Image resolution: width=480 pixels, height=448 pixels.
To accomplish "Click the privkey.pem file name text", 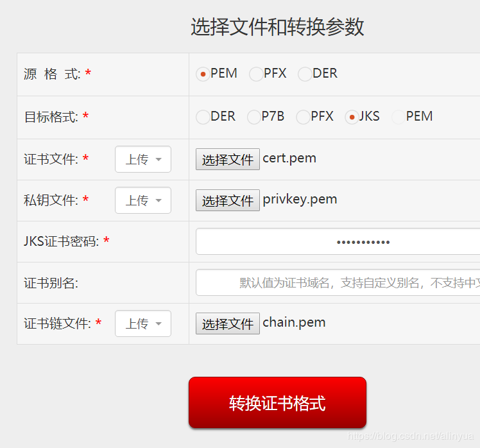I will pos(300,200).
